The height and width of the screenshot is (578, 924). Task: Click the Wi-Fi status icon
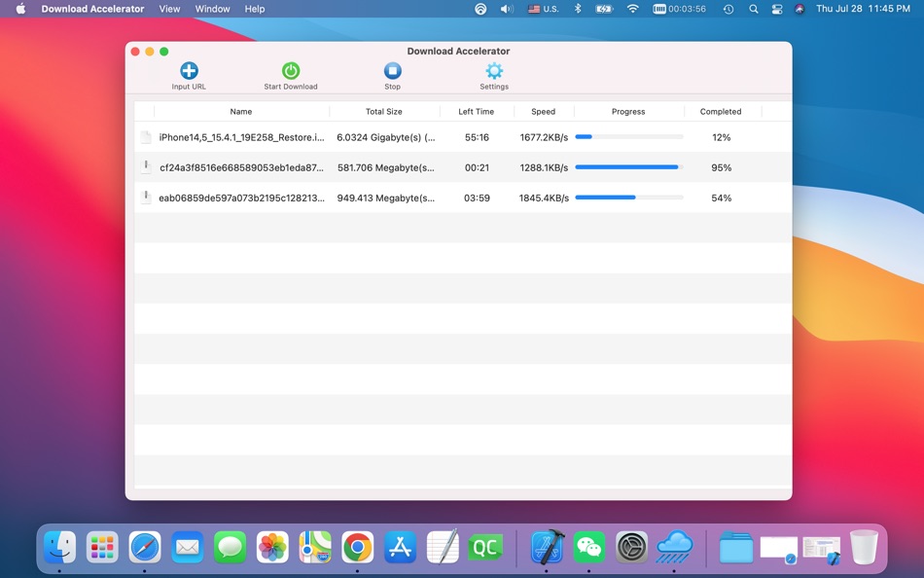click(632, 9)
